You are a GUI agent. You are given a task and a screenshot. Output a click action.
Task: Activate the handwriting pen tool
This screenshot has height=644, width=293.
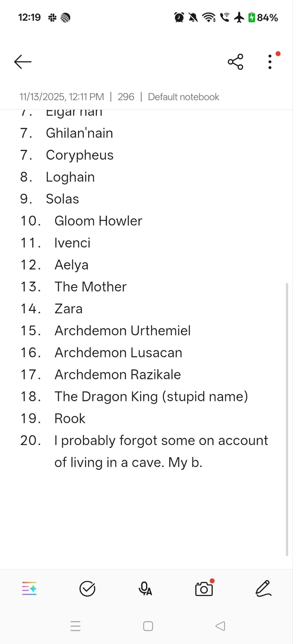click(263, 589)
